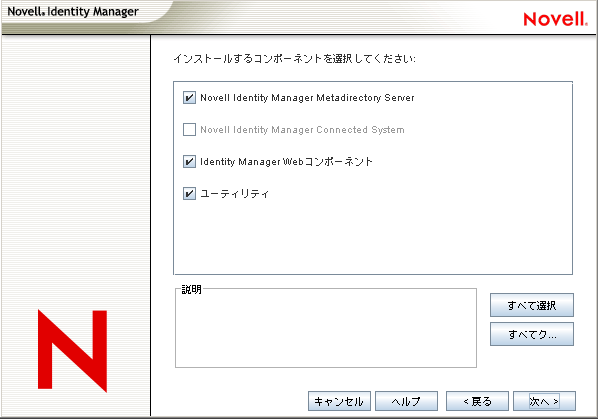Select the Novell Identity Manager Metadirectory Server label
598x419 pixels.
click(x=307, y=98)
